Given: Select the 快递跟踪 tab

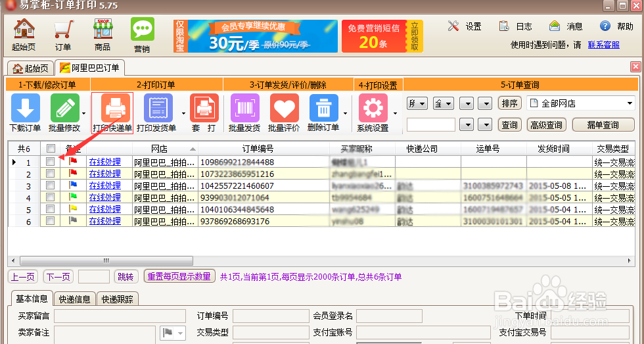Looking at the screenshot, I should point(118,299).
